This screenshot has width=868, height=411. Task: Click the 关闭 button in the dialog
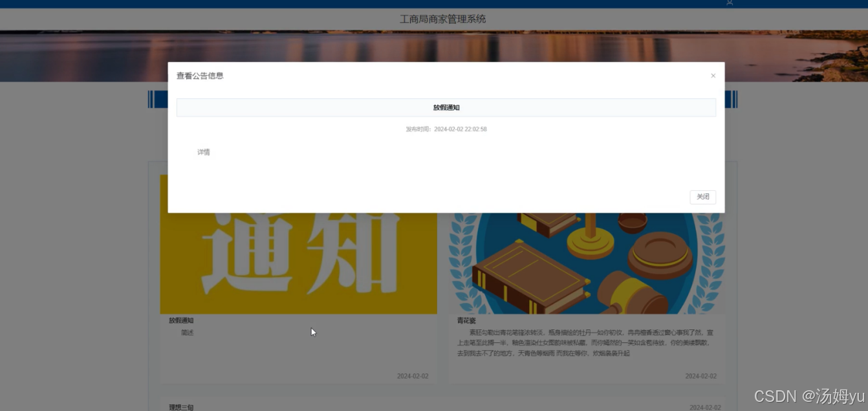[x=702, y=197]
